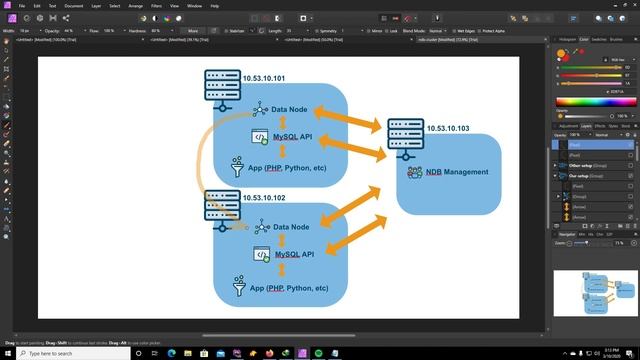
Task: Toggle visibility of the Other setup group
Action: click(x=631, y=166)
